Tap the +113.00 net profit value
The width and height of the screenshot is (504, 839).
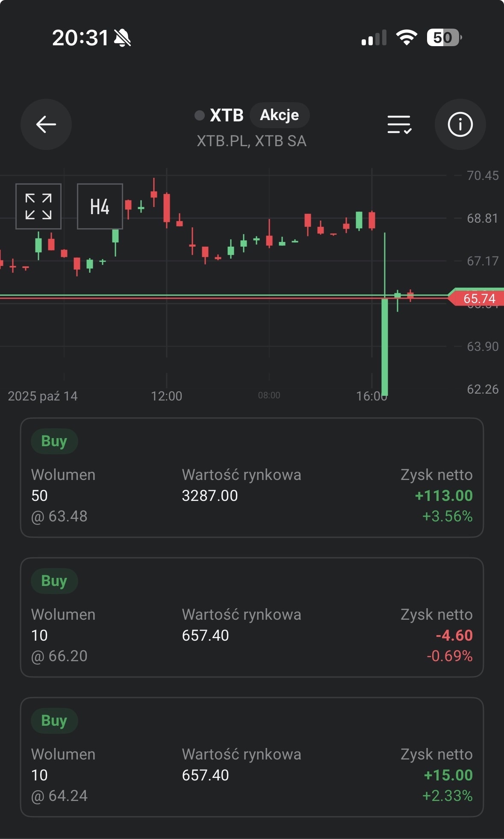coord(443,496)
